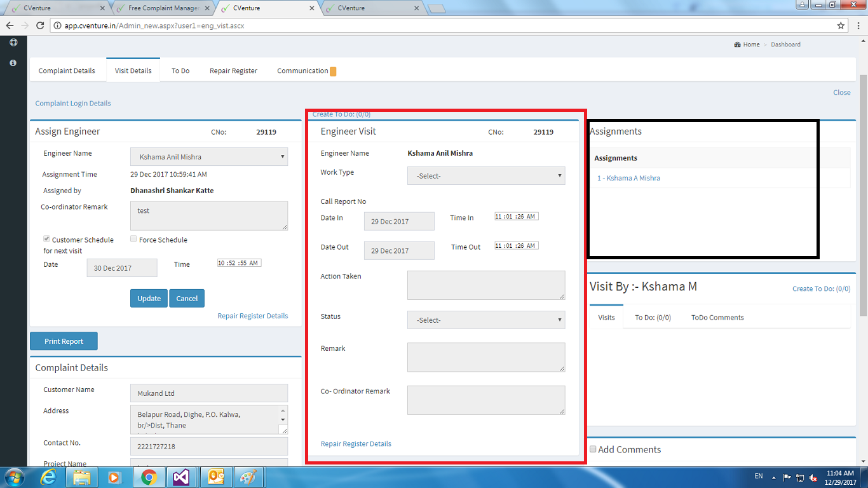Open Windows Media Player taskbar icon
868x488 pixels.
[x=115, y=477]
